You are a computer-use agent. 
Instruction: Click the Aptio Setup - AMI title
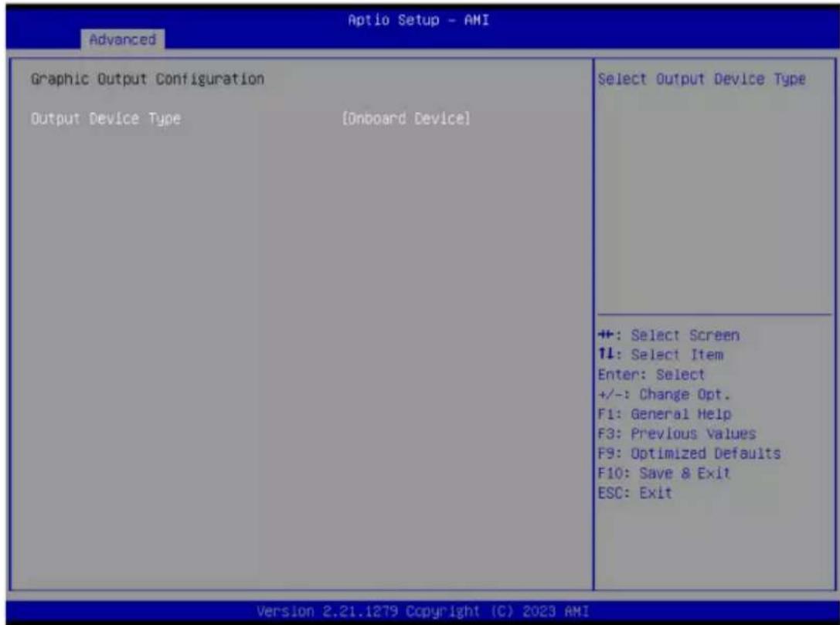point(418,20)
